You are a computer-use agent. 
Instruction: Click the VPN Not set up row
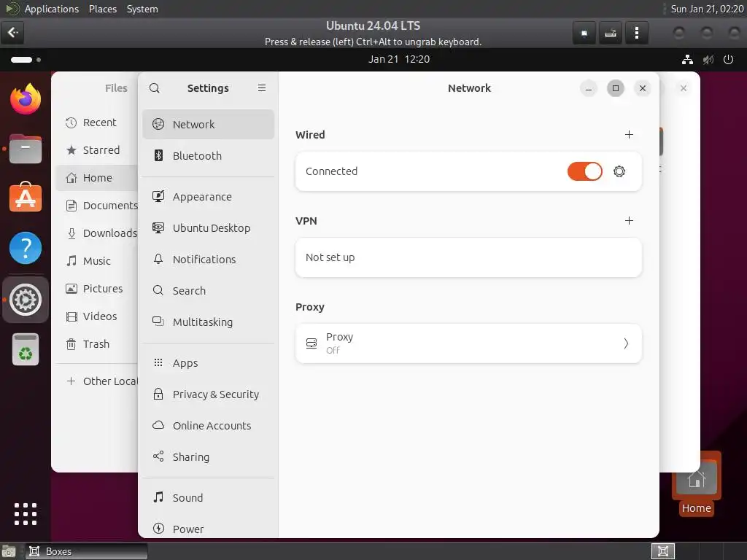(468, 257)
